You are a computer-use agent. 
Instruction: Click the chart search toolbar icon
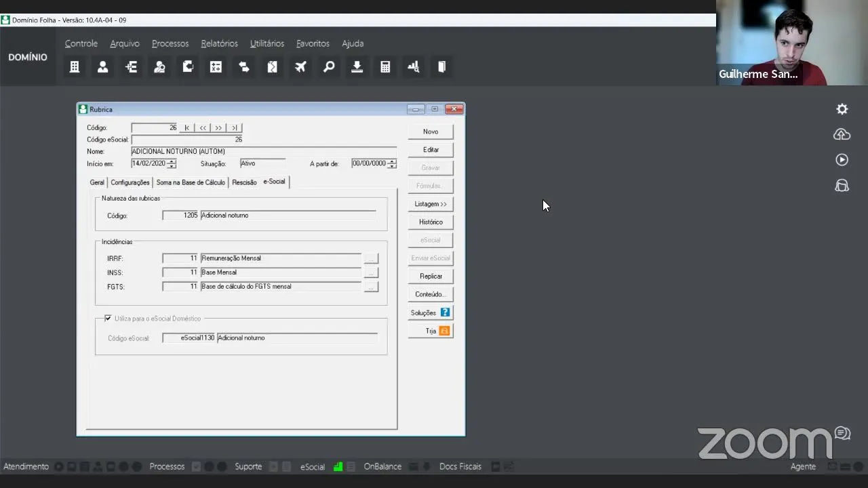tap(413, 67)
